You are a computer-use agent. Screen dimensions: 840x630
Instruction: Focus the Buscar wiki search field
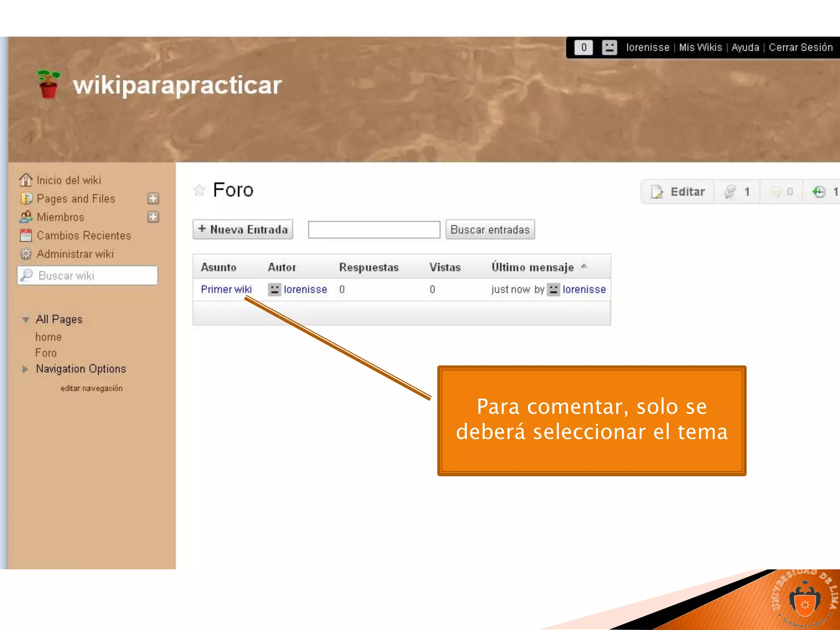tap(87, 275)
